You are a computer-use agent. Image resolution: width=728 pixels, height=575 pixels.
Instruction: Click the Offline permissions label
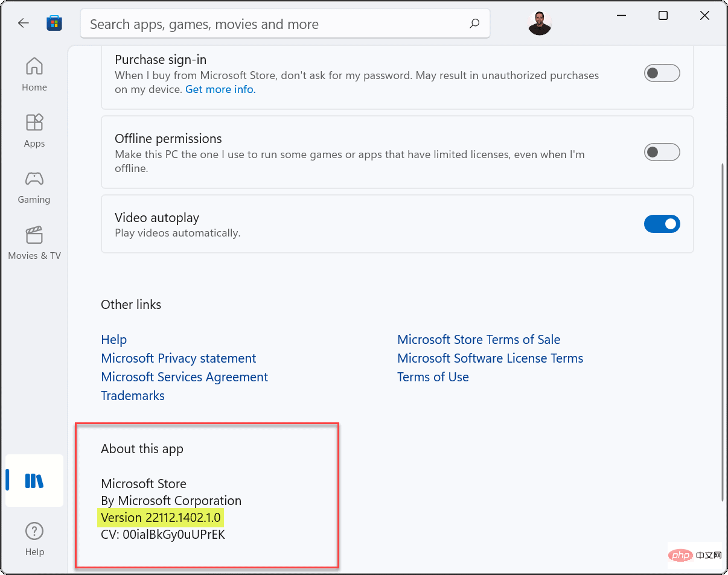[168, 139]
